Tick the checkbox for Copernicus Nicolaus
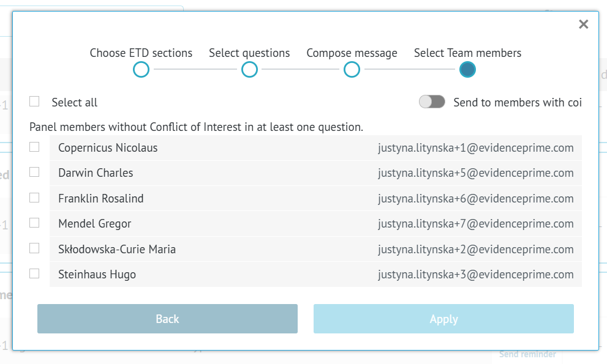This screenshot has height=364, width=607. [x=34, y=147]
